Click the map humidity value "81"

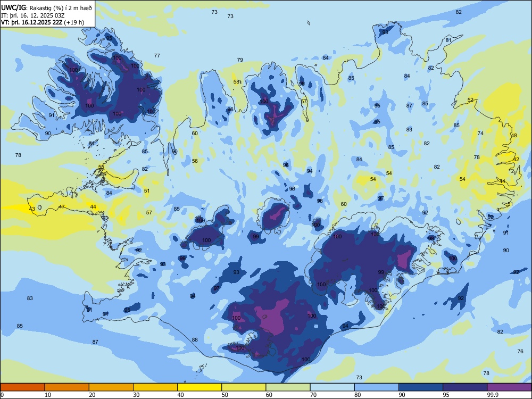[448, 40]
